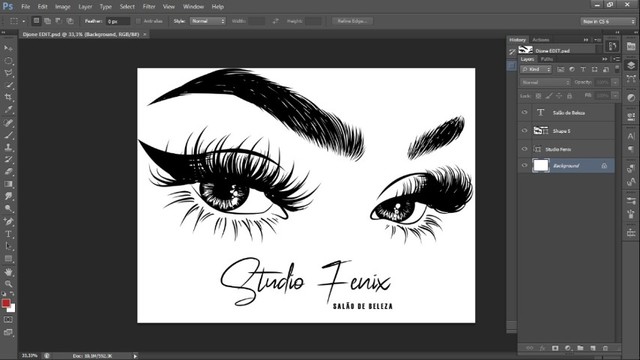Create new adjustment layer icon
Image resolution: width=640 pixels, height=360 pixels.
point(568,348)
